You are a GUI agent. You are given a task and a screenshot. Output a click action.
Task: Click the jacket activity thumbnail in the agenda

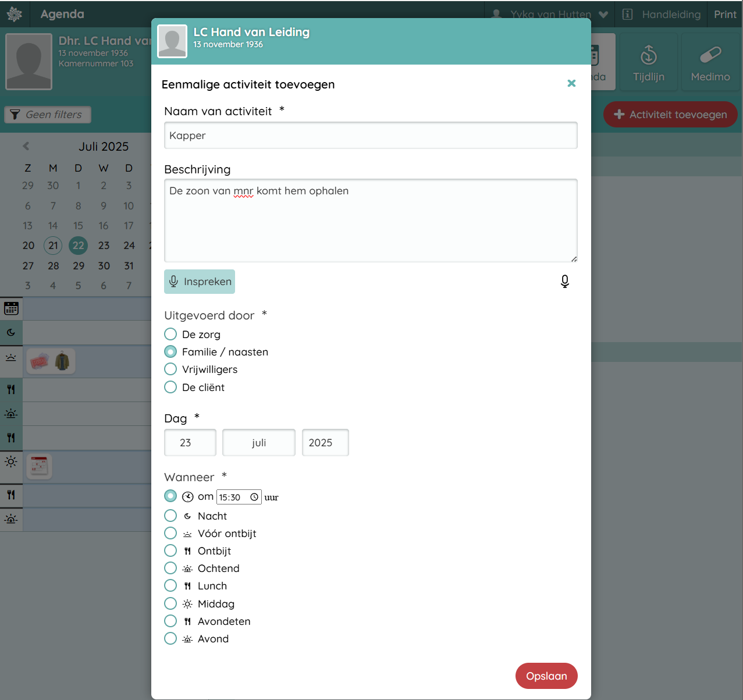click(x=62, y=361)
